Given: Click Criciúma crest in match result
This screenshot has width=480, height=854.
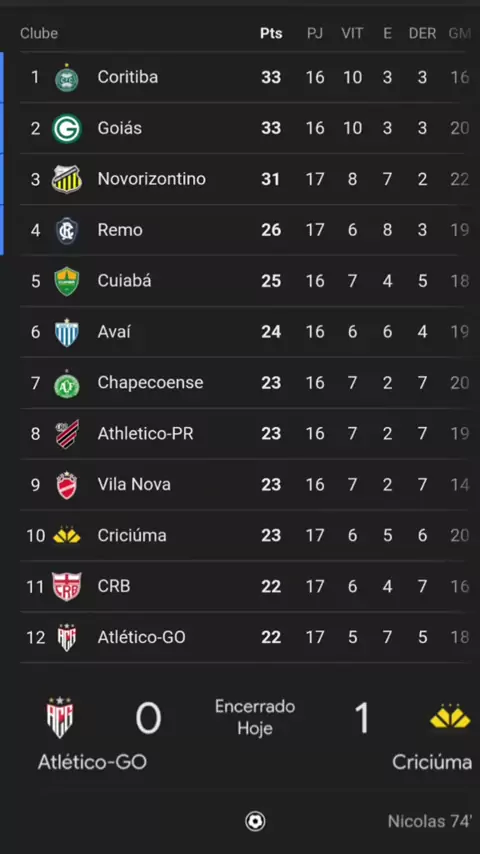Looking at the screenshot, I should click(x=449, y=717).
